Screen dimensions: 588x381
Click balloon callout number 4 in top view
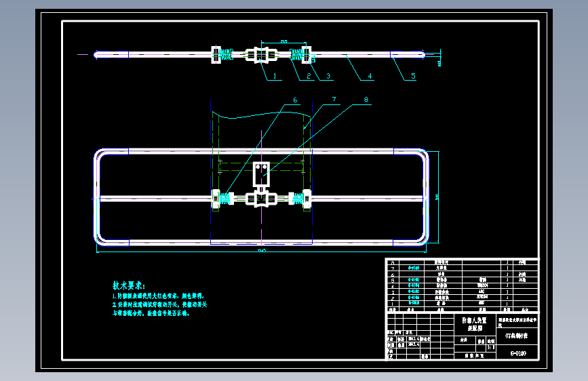coord(370,76)
